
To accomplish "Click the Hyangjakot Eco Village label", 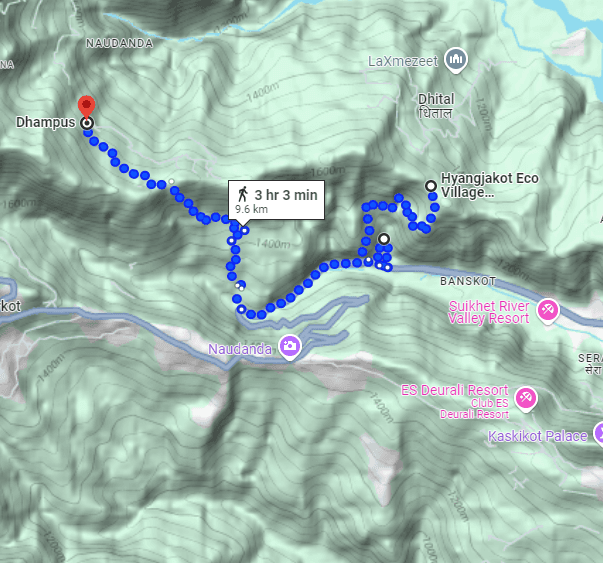I will (490, 185).
